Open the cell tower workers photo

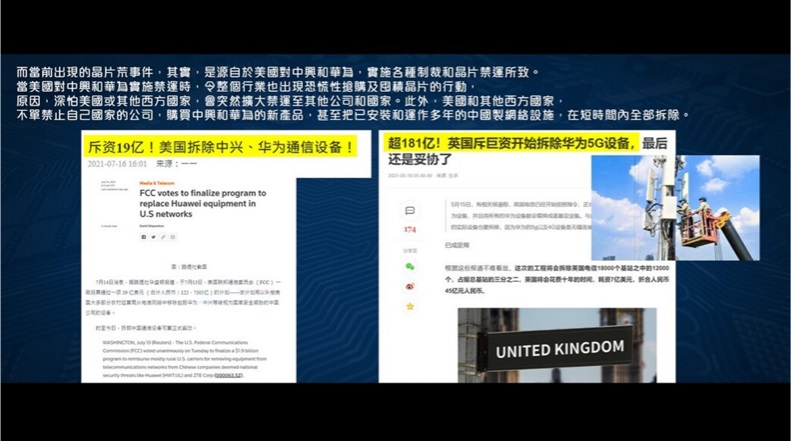[675, 208]
